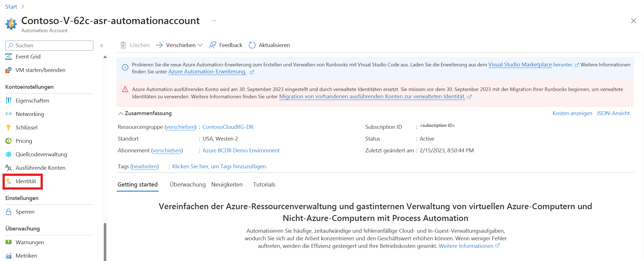Click the blue info icon in banner
Viewport: 644px width, 261px height.
[x=125, y=67]
